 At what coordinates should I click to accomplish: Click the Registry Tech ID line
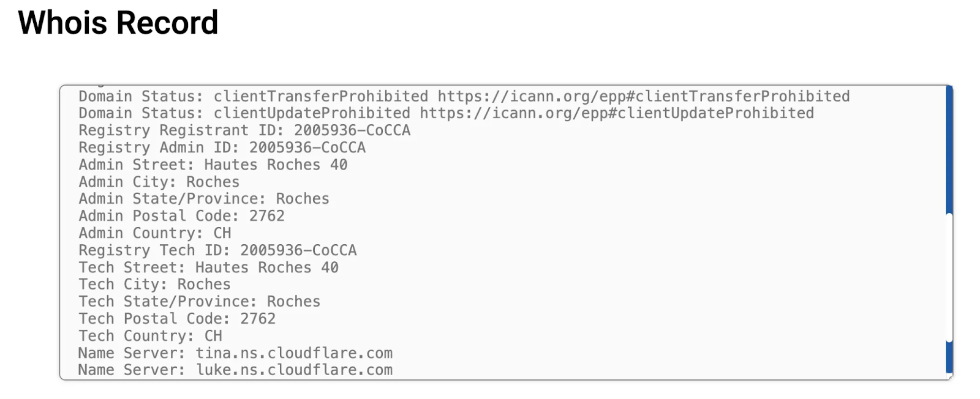tap(217, 250)
